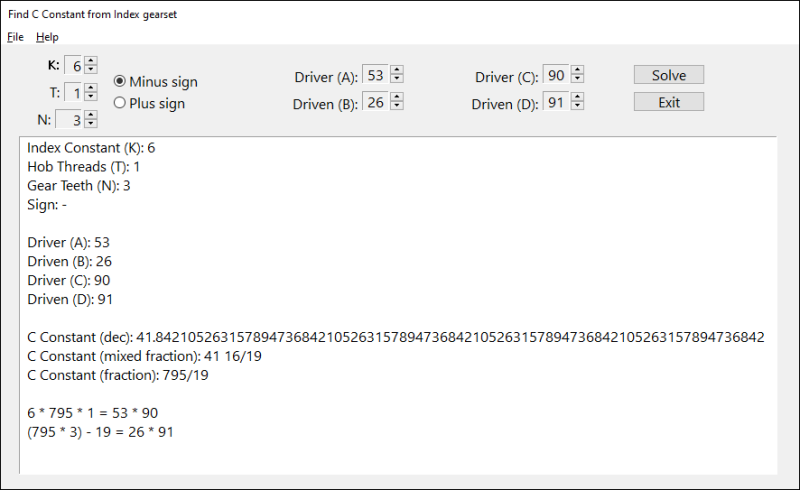800x490 pixels.
Task: Increase K value with up arrow
Action: coord(91,61)
